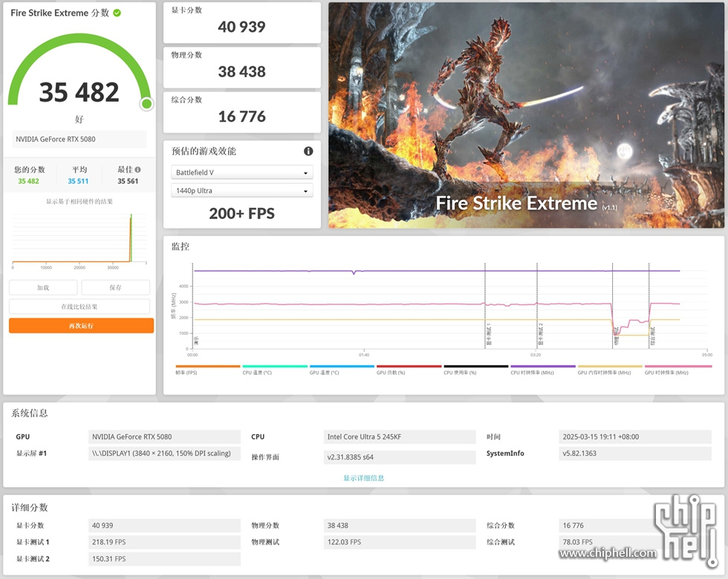The width and height of the screenshot is (728, 579).
Task: Click the 物理测试 result 122.03 FPS
Action: point(400,543)
